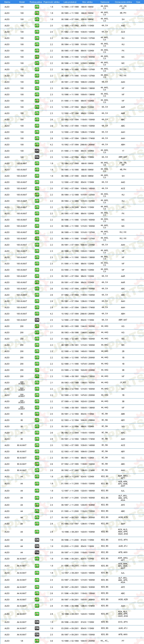Select the 140kW / 190KM power cell
This screenshot has height=644, width=144.
coord(87,351)
